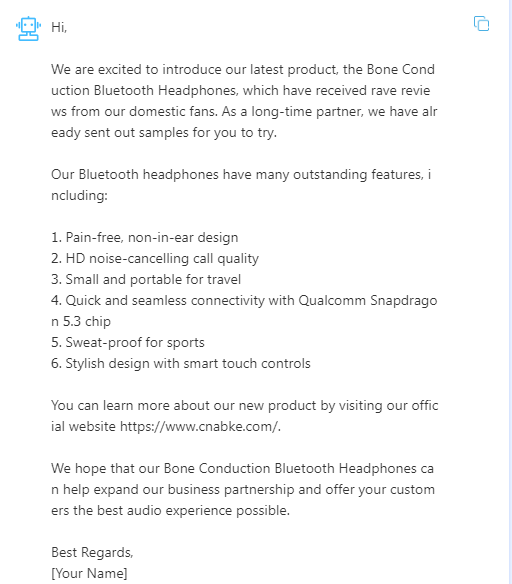Click the 'n 5.3 chip' wrapped line
This screenshot has width=512, height=584.
(81, 321)
